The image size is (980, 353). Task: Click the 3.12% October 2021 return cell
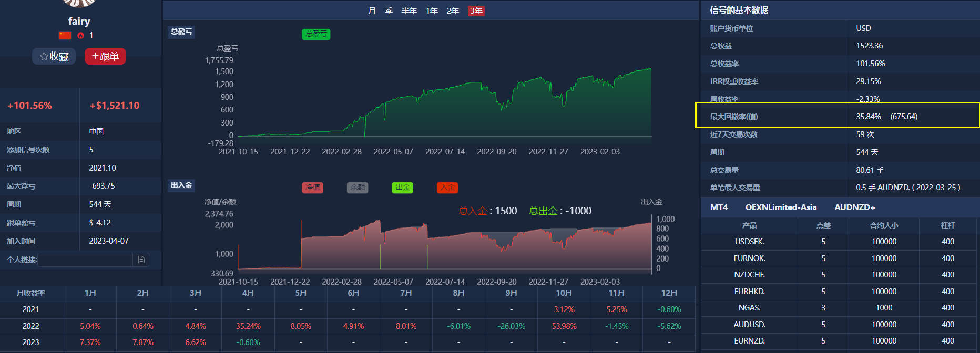click(564, 309)
